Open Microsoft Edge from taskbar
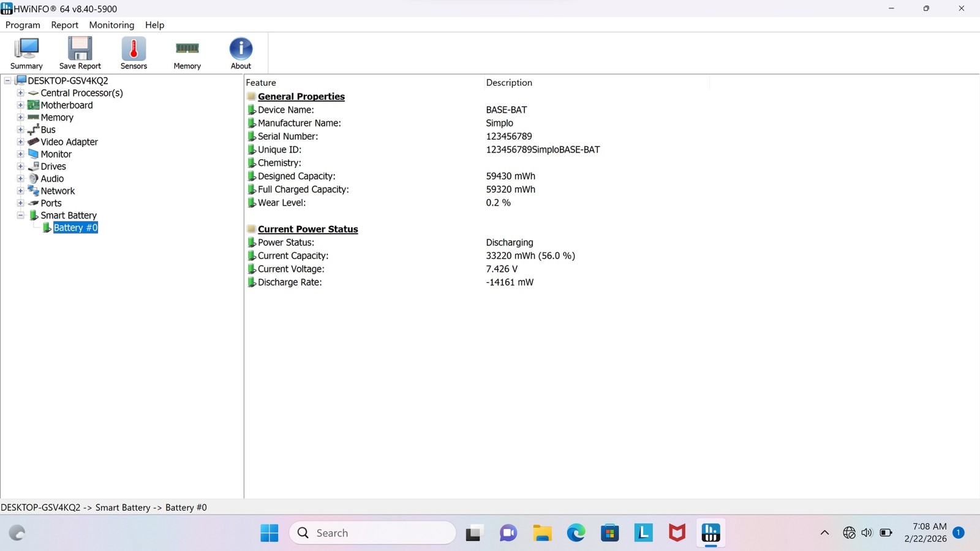Viewport: 980px width, 551px height. point(576,533)
